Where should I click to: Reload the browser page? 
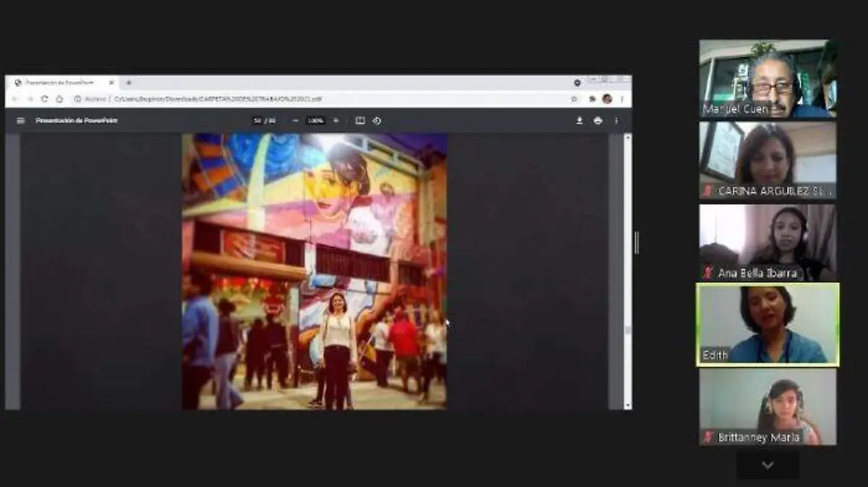[x=44, y=99]
